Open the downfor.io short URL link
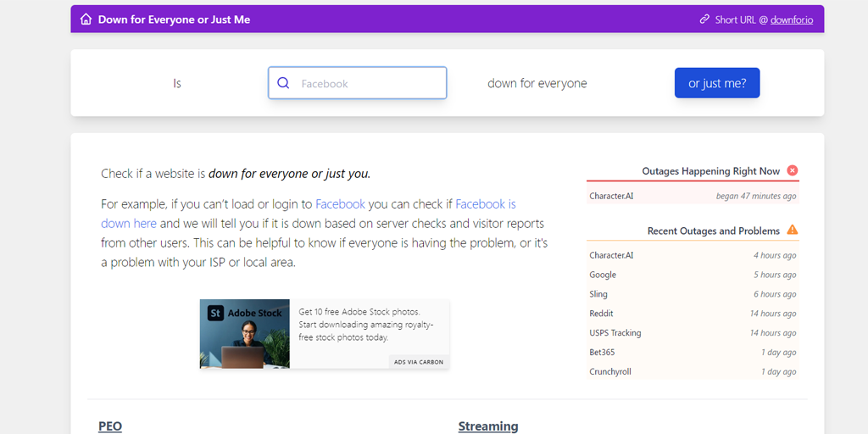Viewport: 868px width, 434px height. [792, 19]
